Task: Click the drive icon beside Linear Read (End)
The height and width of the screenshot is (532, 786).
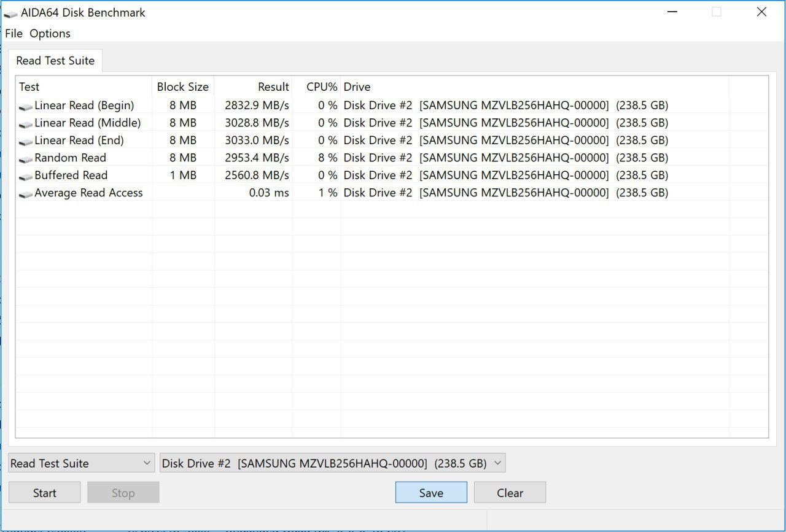Action: point(25,141)
